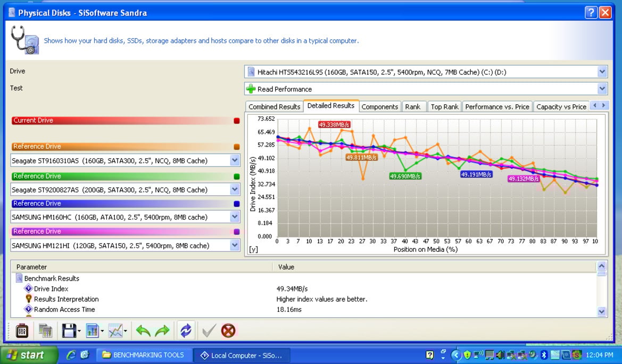Click the 18.16ms value cell
622x364 pixels.
289,309
